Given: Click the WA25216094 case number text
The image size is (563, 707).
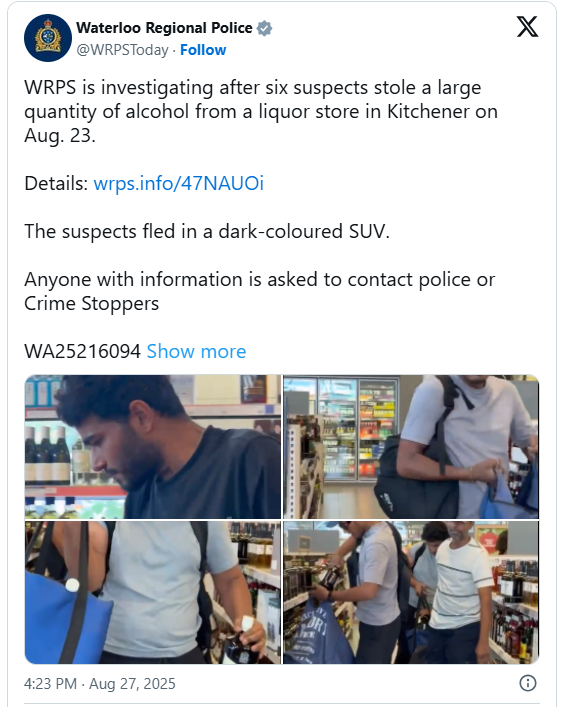Looking at the screenshot, I should point(82,351).
